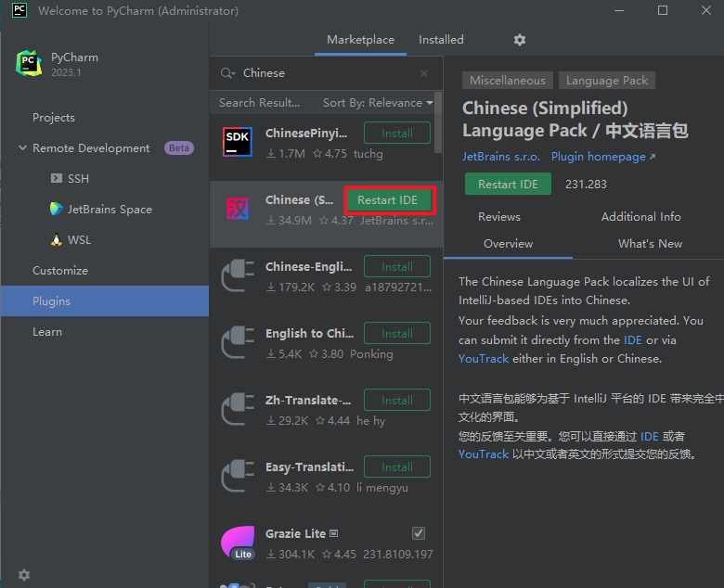The image size is (724, 588).
Task: Open Learn in the sidebar
Action: 47,332
